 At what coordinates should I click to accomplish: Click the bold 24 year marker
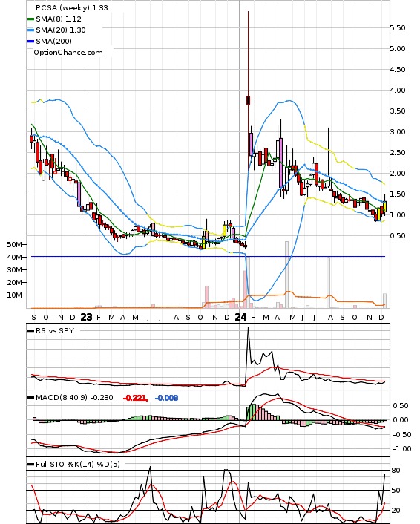tap(240, 317)
